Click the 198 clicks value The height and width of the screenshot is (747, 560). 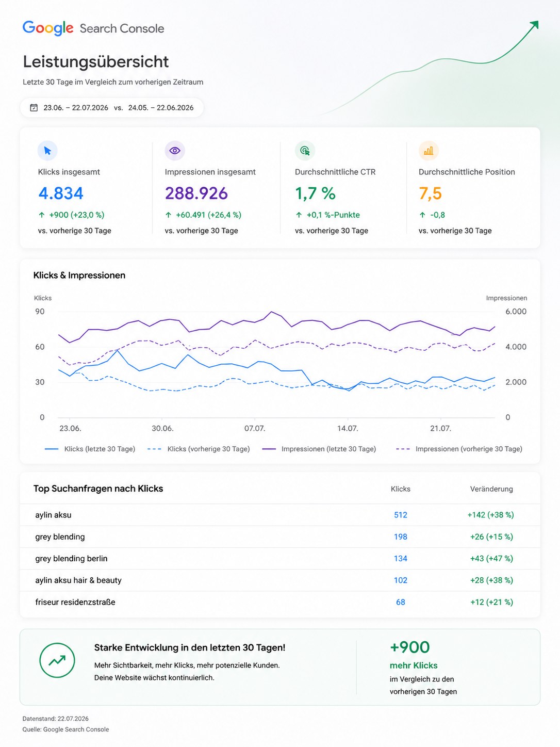[x=401, y=537]
